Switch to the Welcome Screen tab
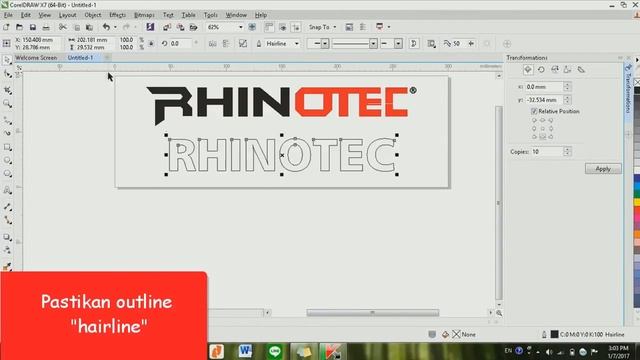Screen dimensions: 640x360 coord(36,58)
